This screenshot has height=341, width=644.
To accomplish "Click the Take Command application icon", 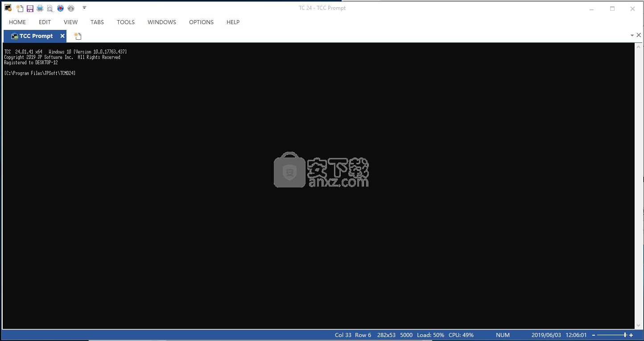I will pos(8,8).
